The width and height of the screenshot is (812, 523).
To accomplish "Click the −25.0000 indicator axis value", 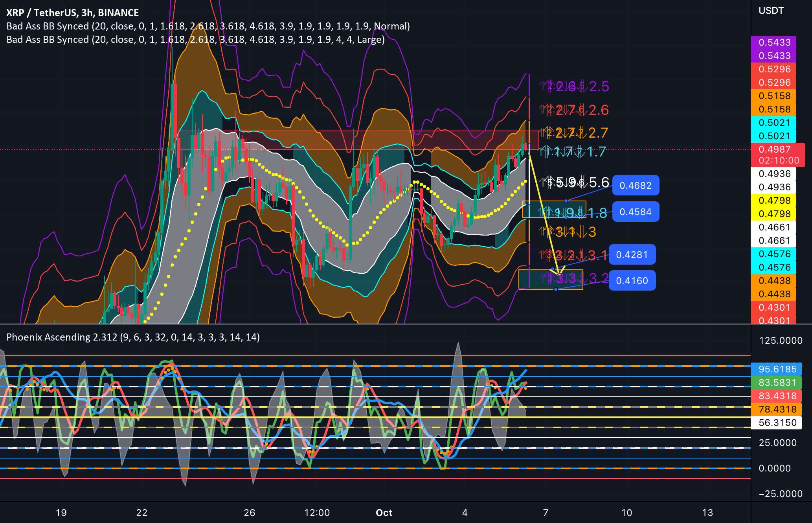I will point(780,494).
